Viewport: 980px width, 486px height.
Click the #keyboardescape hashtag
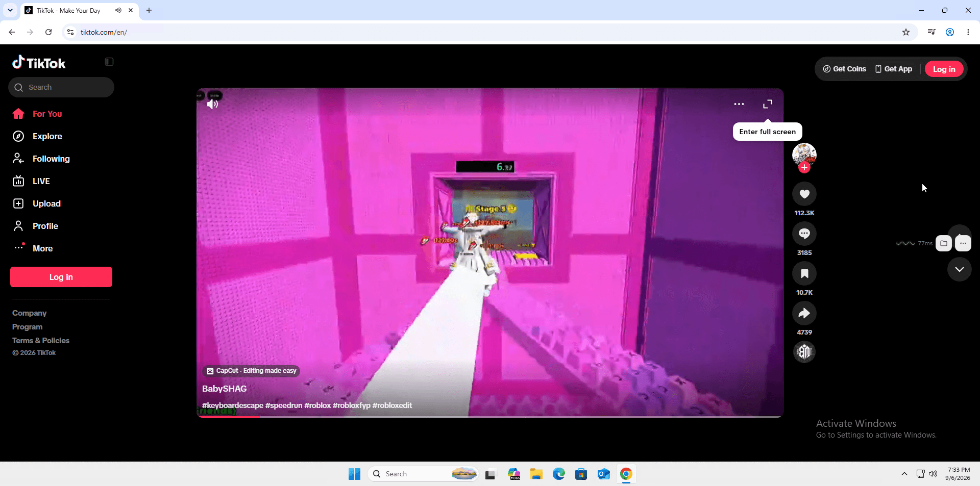click(x=233, y=405)
